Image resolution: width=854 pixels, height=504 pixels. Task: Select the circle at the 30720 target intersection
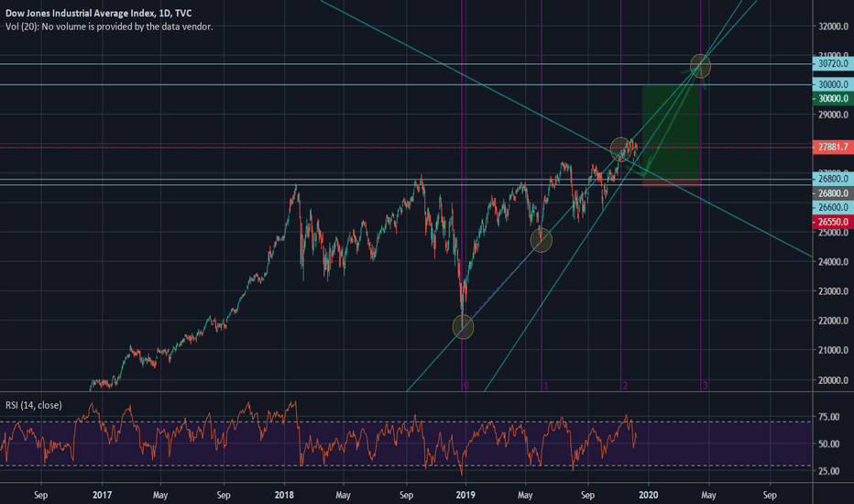700,66
